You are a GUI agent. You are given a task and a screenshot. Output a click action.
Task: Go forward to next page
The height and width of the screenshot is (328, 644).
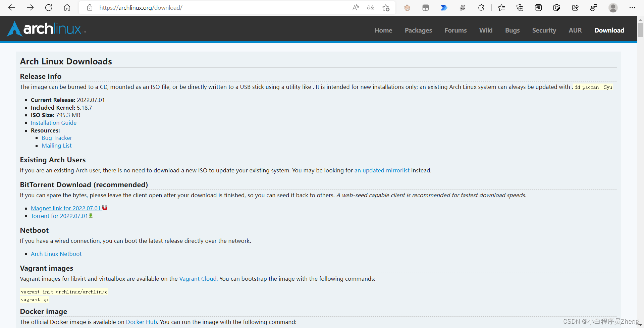pyautogui.click(x=30, y=8)
